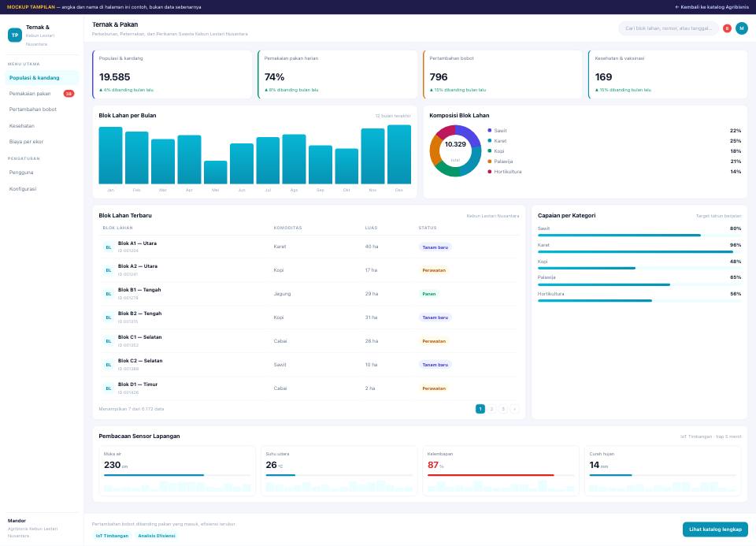756x546 pixels.
Task: Click Lihat katalog lengkap button
Action: [x=715, y=529]
